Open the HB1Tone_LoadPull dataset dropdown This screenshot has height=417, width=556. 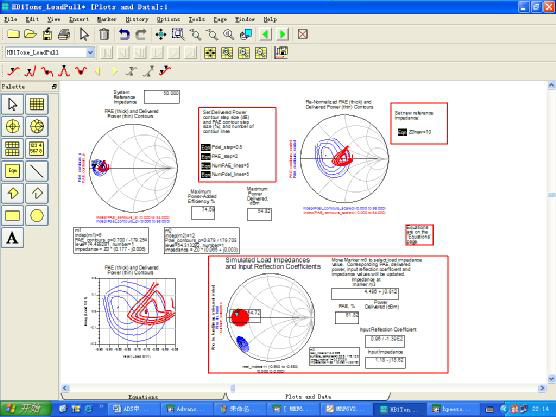(91, 52)
